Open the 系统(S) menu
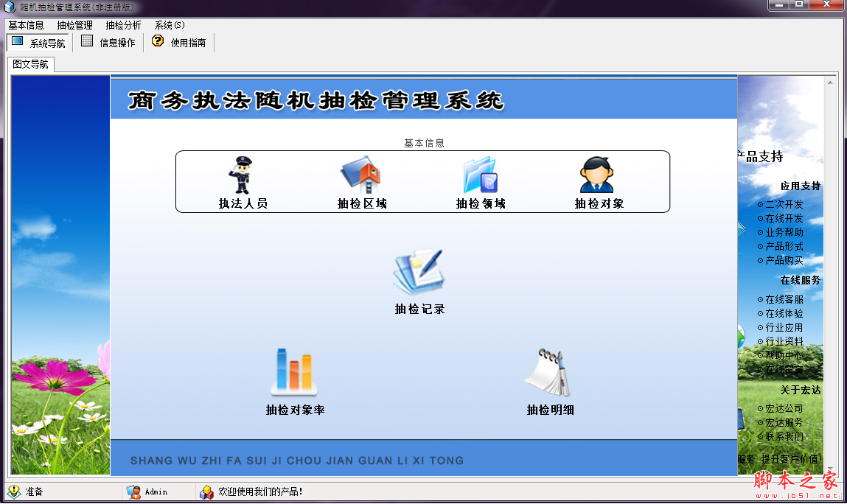This screenshot has height=504, width=847. tap(168, 24)
